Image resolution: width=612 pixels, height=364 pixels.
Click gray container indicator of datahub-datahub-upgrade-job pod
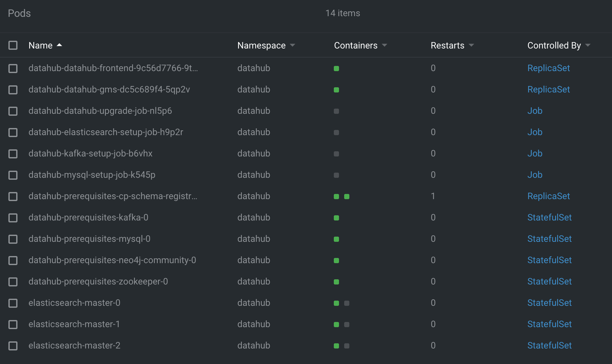pyautogui.click(x=336, y=111)
